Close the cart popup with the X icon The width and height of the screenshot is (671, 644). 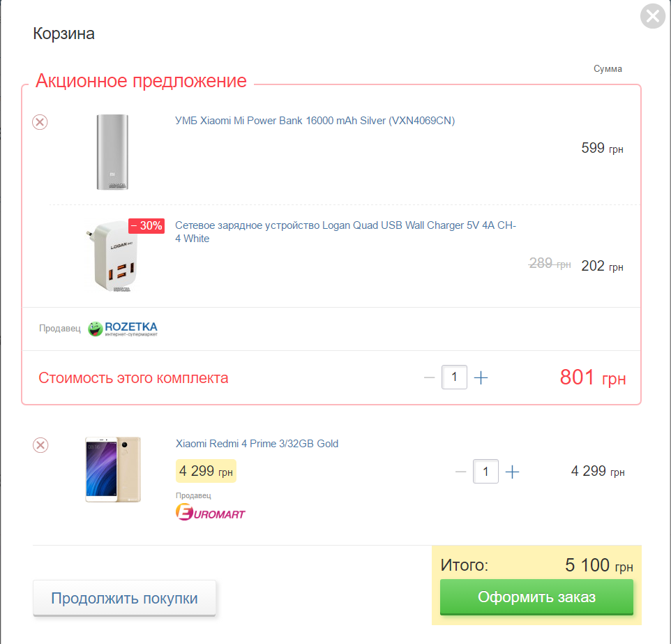click(x=653, y=16)
